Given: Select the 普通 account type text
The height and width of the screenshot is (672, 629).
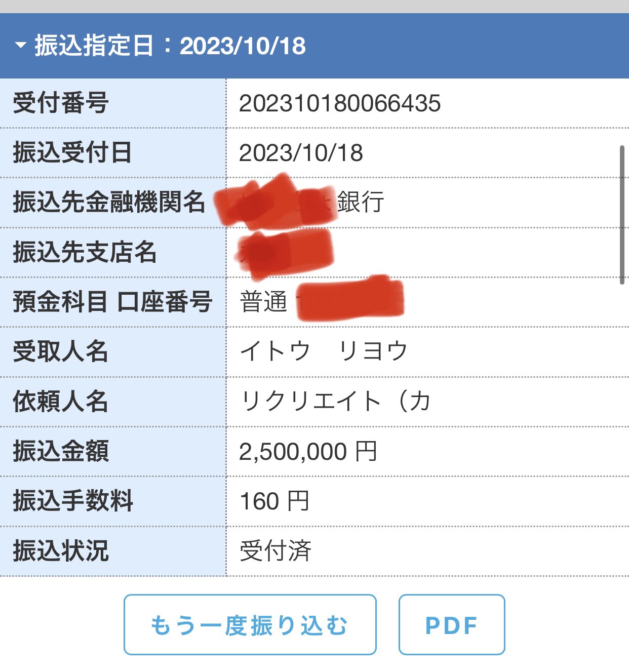Looking at the screenshot, I should [x=263, y=302].
